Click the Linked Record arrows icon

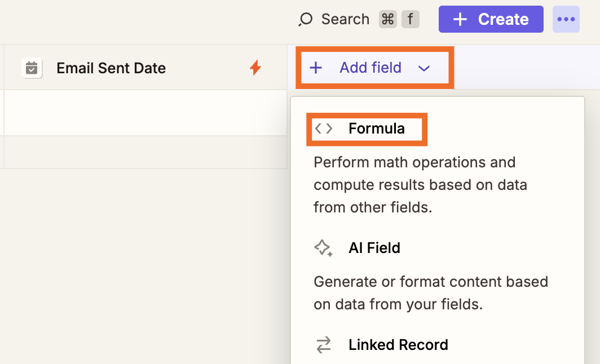tap(324, 345)
